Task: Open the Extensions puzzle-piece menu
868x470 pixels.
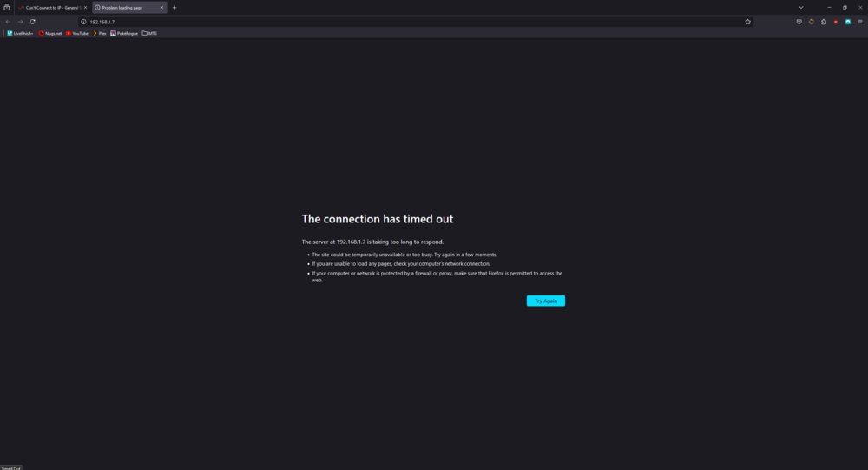Action: tap(824, 22)
